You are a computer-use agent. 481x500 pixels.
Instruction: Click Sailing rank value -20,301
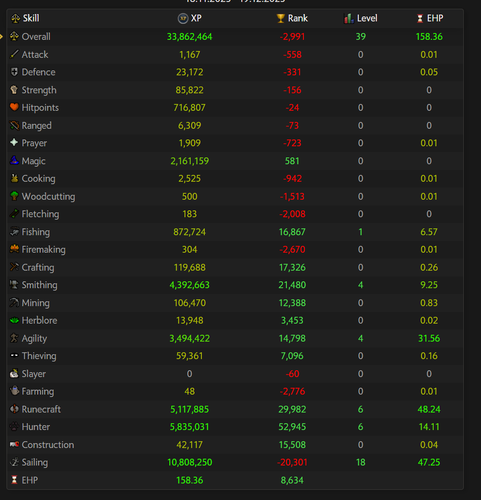pos(292,462)
